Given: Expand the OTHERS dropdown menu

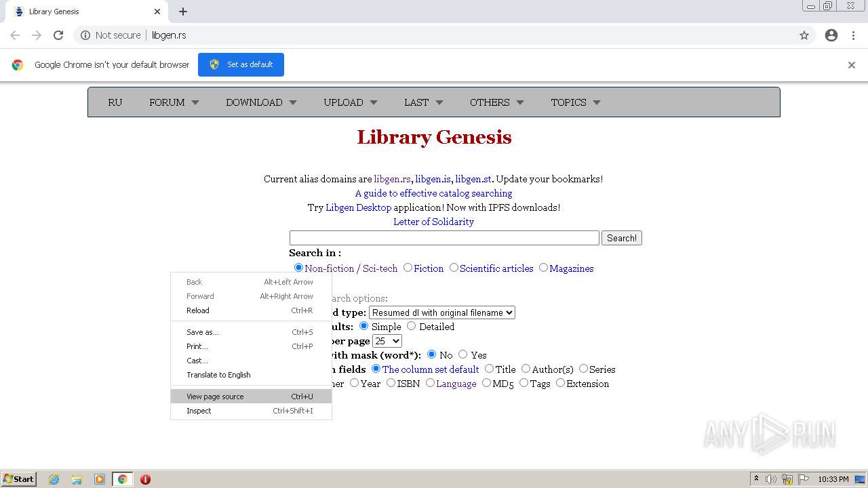Looking at the screenshot, I should (497, 102).
